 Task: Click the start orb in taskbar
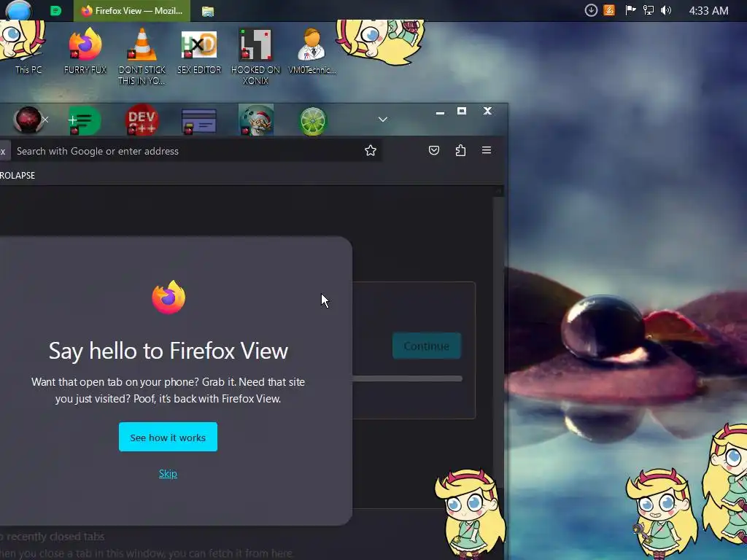coord(18,9)
